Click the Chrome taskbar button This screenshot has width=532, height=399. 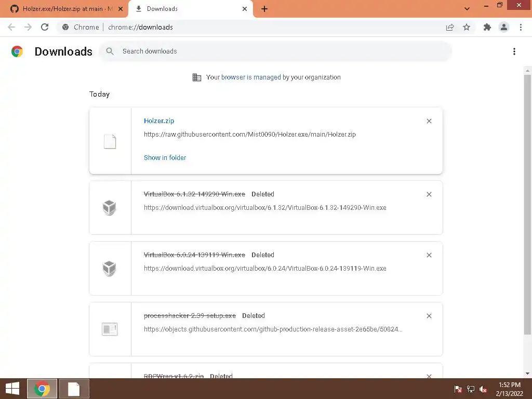point(42,389)
